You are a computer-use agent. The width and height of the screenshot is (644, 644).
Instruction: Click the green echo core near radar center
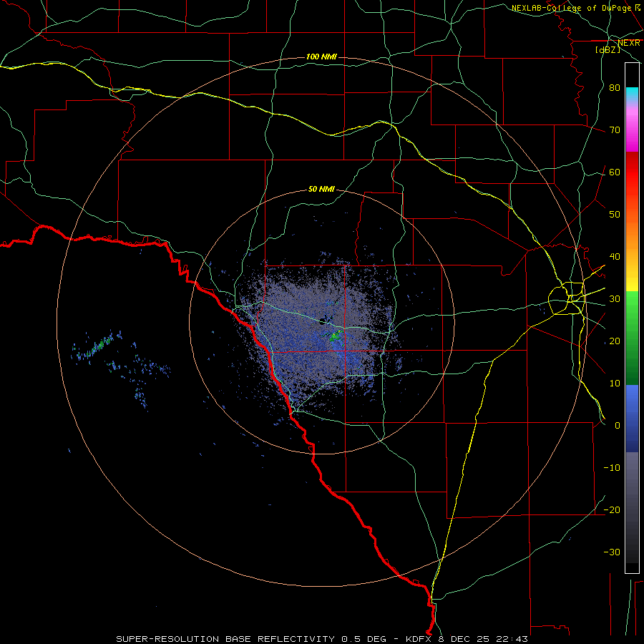pyautogui.click(x=336, y=336)
